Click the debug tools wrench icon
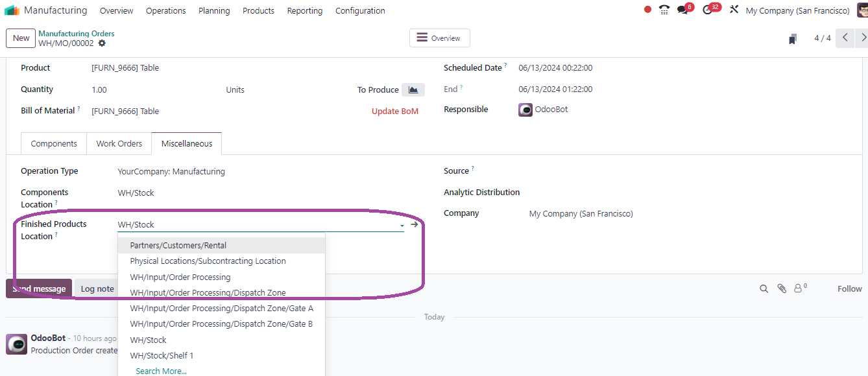 click(734, 10)
